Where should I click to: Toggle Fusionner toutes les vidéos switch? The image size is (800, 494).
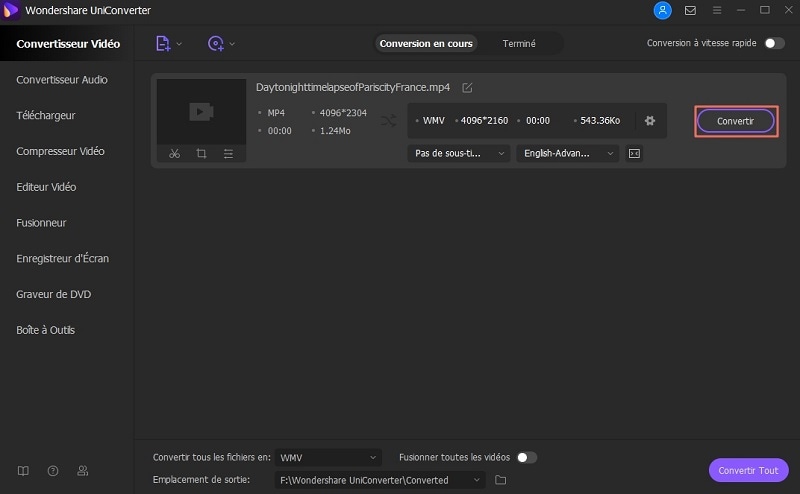(x=527, y=457)
